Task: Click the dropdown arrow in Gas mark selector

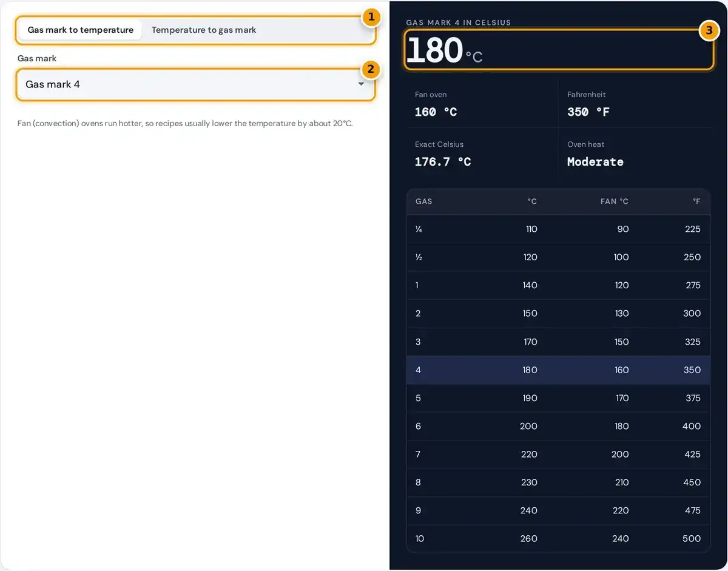Action: tap(361, 84)
